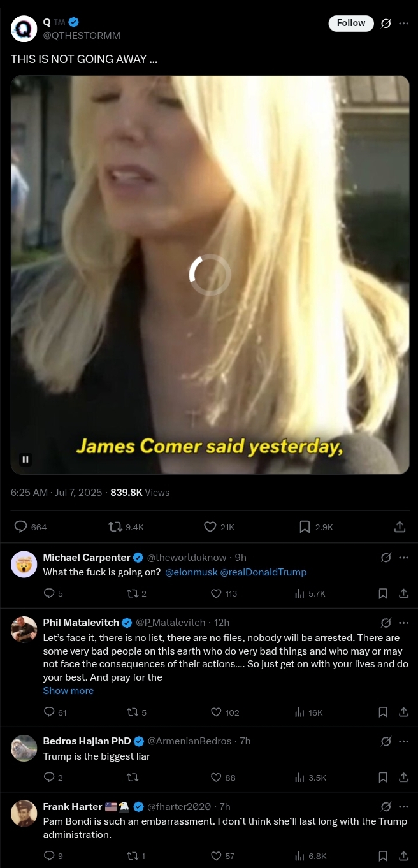Viewport: 418px width, 868px height.
Task: View analytics for Phil Matalevitch's 16K views
Action: pyautogui.click(x=308, y=712)
